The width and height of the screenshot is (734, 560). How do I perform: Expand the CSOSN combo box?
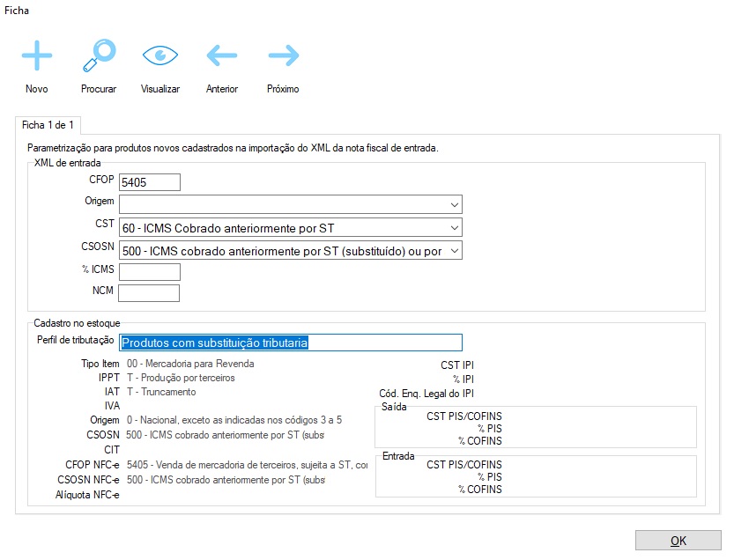coord(453,251)
